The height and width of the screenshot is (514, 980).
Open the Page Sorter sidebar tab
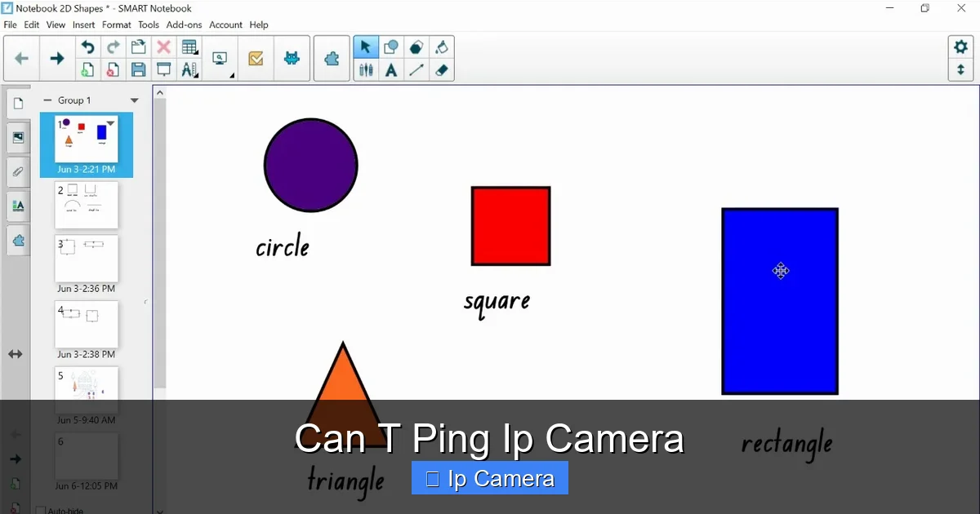[x=19, y=104]
